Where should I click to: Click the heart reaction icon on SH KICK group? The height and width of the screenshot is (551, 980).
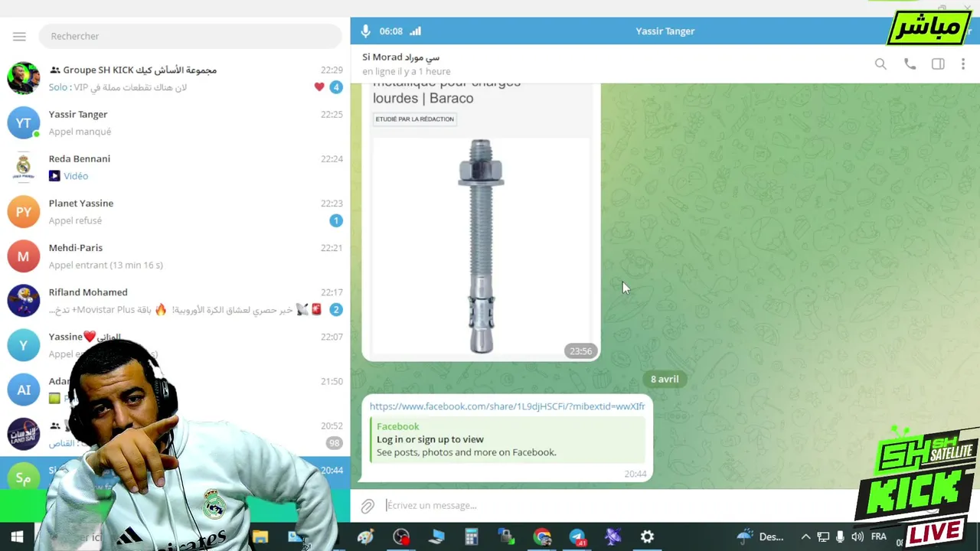(319, 87)
